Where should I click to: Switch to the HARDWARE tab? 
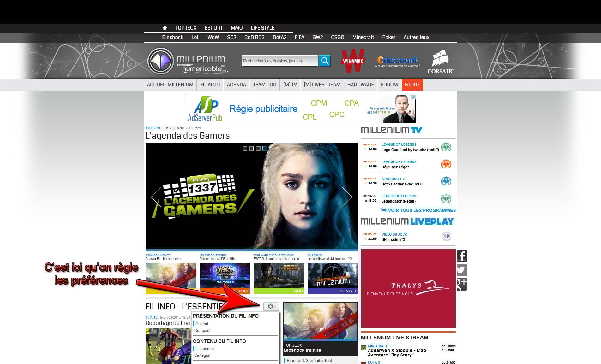coord(360,85)
